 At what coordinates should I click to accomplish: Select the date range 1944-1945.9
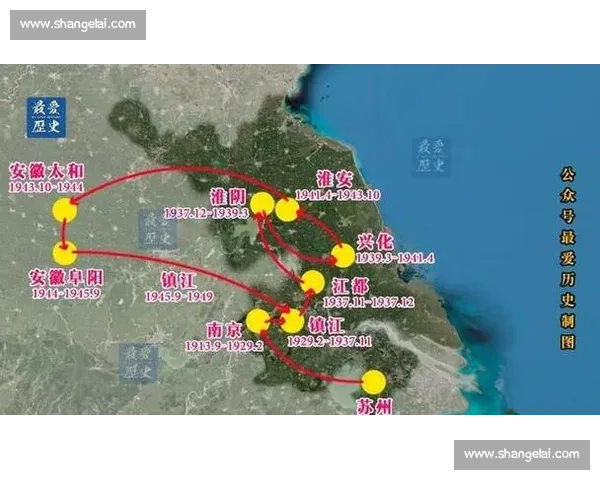(x=67, y=294)
